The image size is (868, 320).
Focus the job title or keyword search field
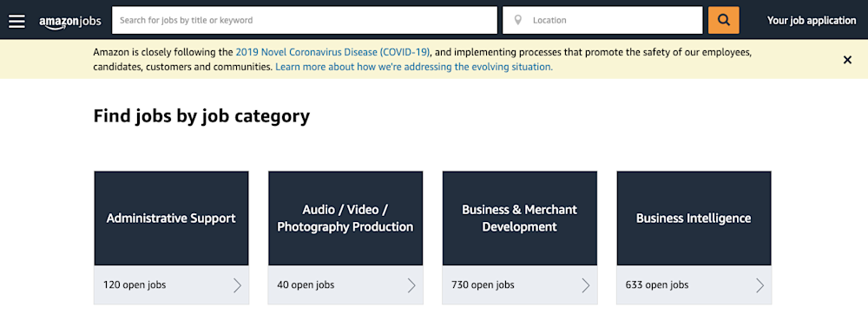pos(305,21)
